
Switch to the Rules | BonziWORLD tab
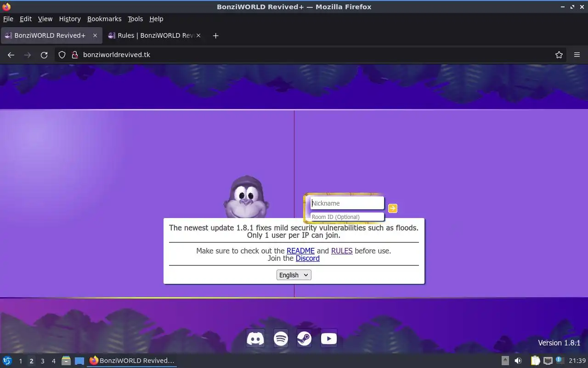coord(154,35)
